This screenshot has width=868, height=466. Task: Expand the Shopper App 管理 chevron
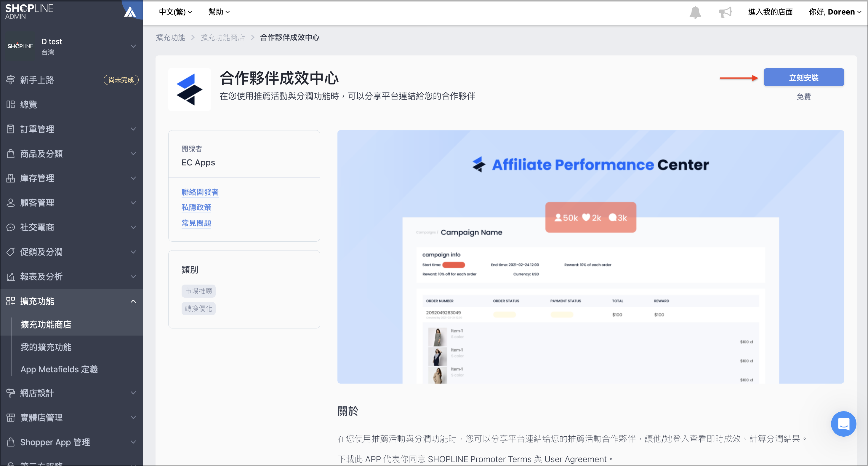click(x=133, y=442)
